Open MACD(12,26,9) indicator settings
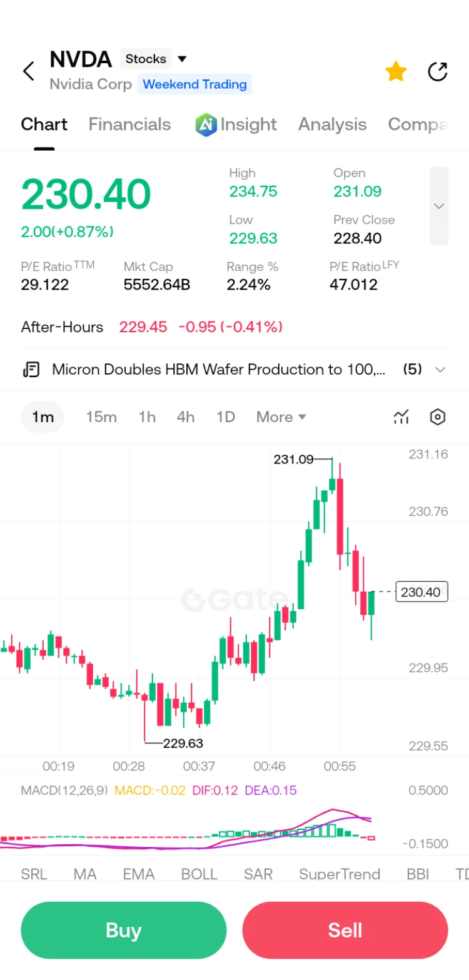This screenshot has height=980, width=469. tap(66, 791)
